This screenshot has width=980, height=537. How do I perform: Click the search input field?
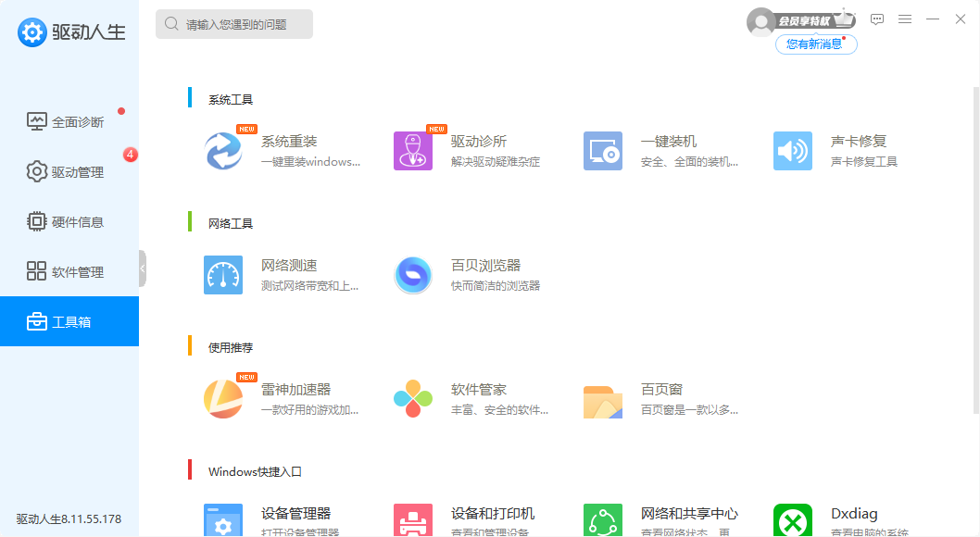[241, 25]
